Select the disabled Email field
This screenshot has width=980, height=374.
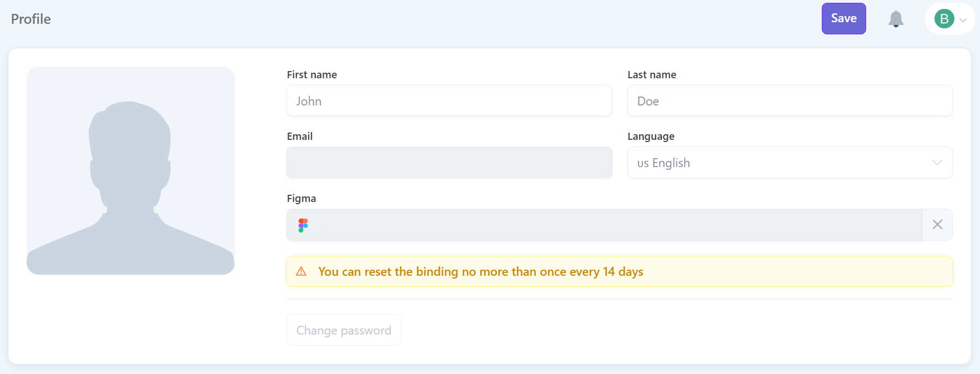449,162
